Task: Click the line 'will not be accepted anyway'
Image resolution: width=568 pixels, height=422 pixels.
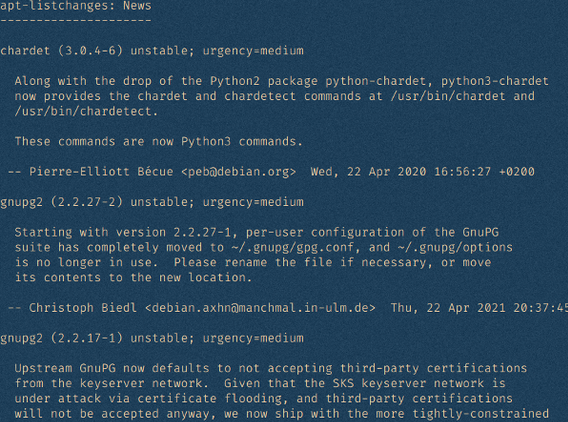Action: (x=281, y=414)
